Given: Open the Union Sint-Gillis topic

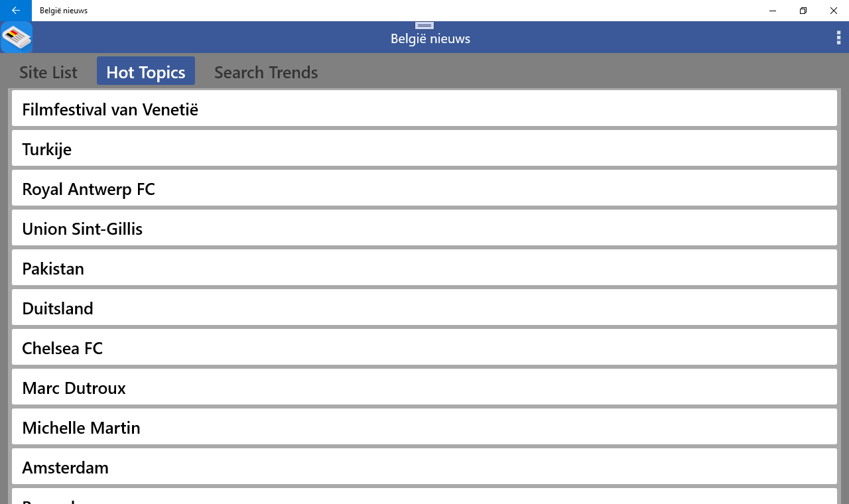Looking at the screenshot, I should [x=424, y=228].
